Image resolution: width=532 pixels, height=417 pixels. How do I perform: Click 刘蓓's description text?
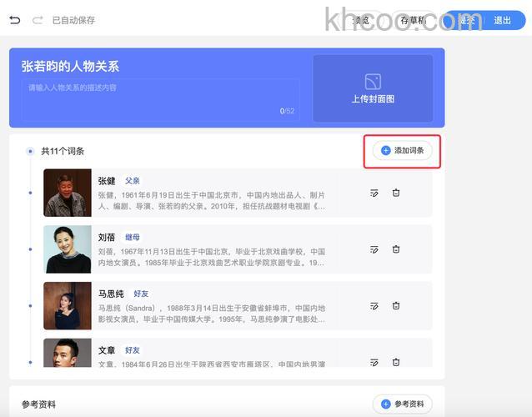pos(211,257)
